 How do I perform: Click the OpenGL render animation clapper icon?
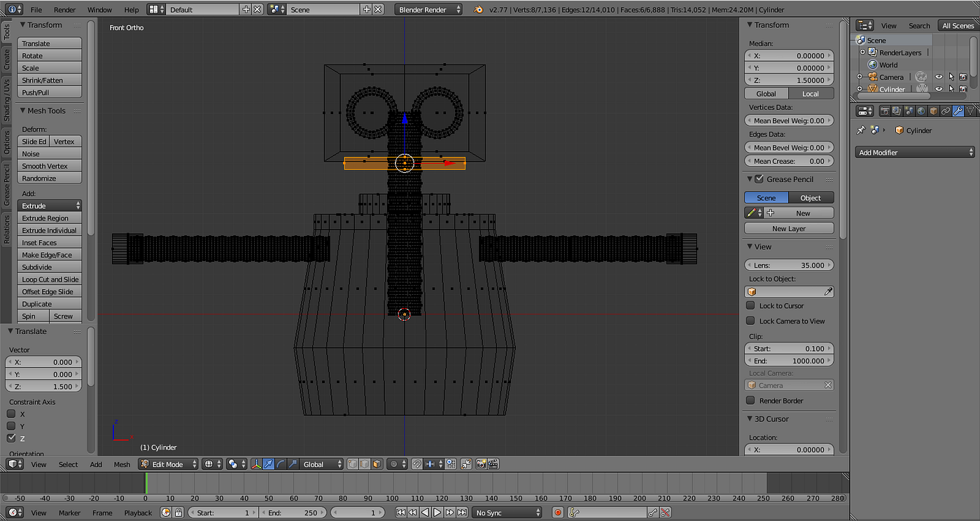(x=493, y=464)
